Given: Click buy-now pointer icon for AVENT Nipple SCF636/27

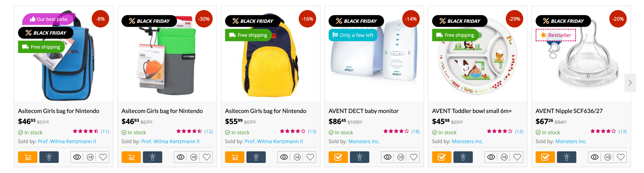Looking at the screenshot, I should (566, 157).
